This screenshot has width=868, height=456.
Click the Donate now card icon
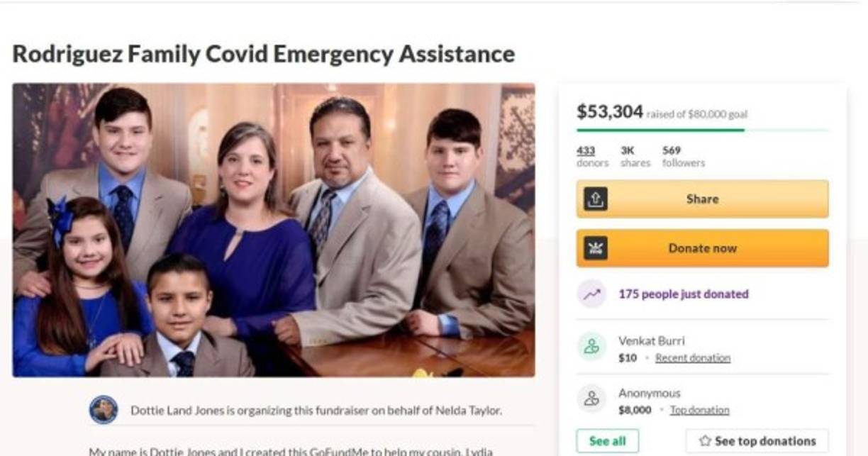[x=596, y=248]
